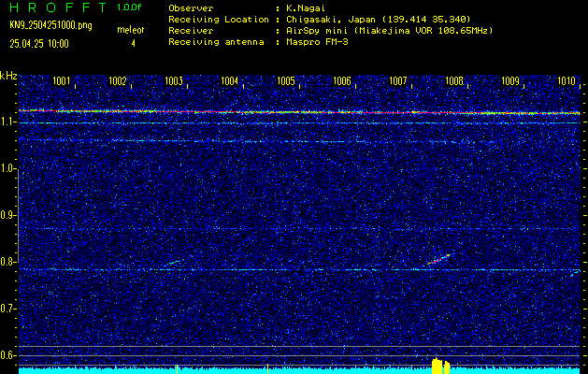Click the 1.0 frequency axis label

tap(7, 169)
